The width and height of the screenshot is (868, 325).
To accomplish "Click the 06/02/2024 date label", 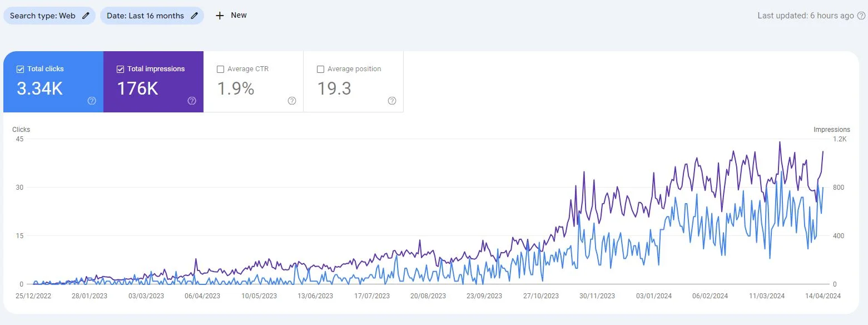I will (x=710, y=296).
